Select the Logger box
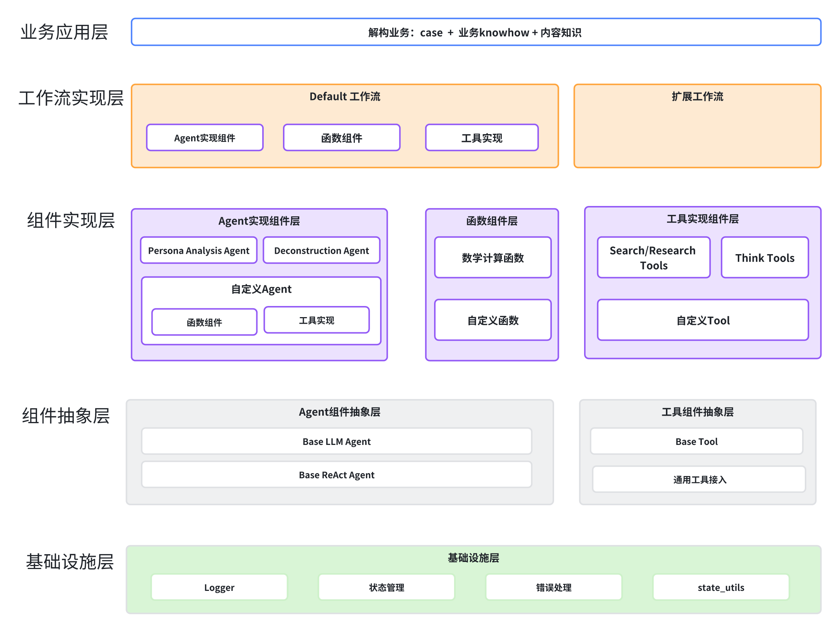840x632 pixels. coord(219,587)
